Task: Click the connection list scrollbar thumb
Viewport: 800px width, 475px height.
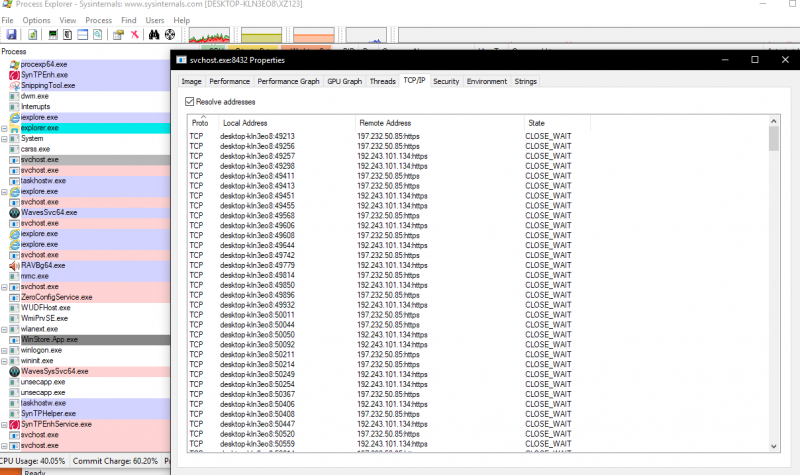Action: pyautogui.click(x=773, y=139)
